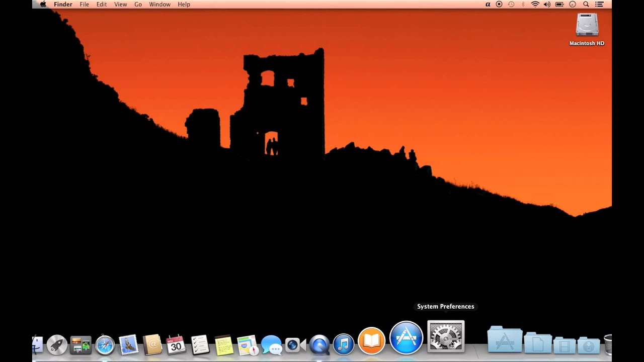Check battery status in the menu bar

coord(559,4)
